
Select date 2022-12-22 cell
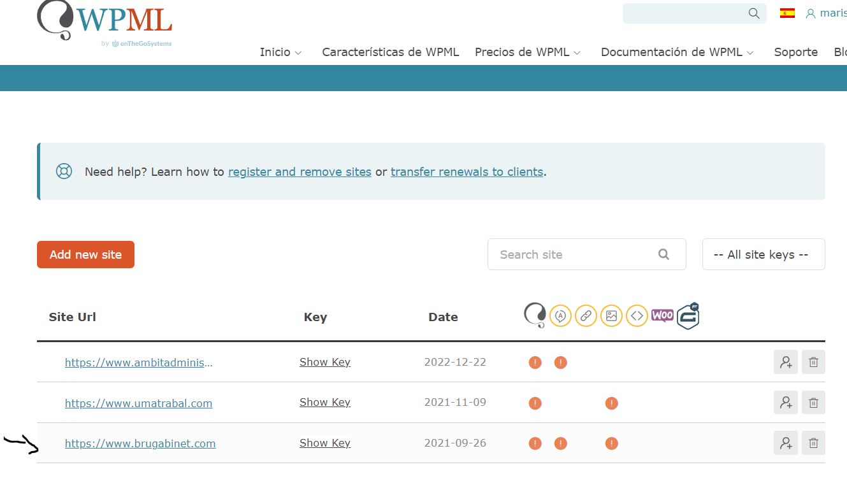click(455, 362)
